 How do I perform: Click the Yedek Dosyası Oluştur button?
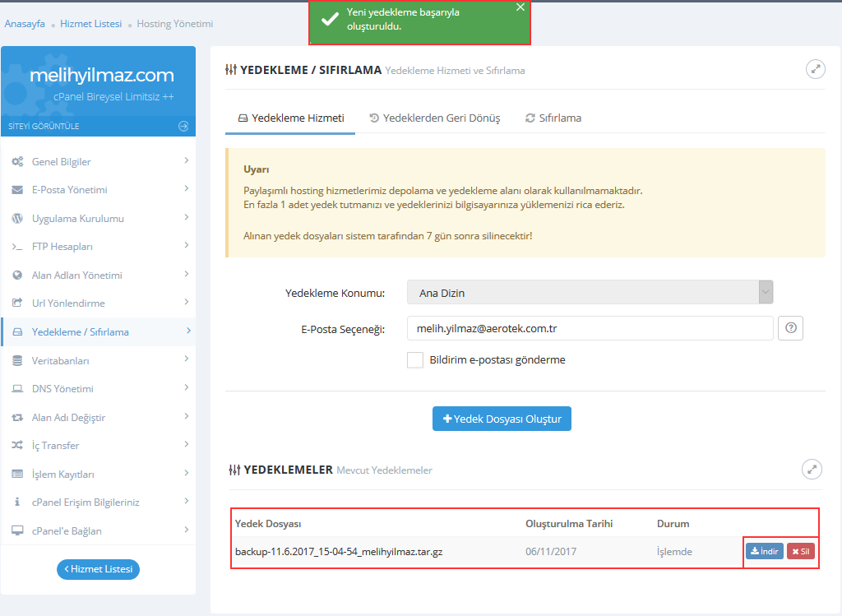pos(502,419)
